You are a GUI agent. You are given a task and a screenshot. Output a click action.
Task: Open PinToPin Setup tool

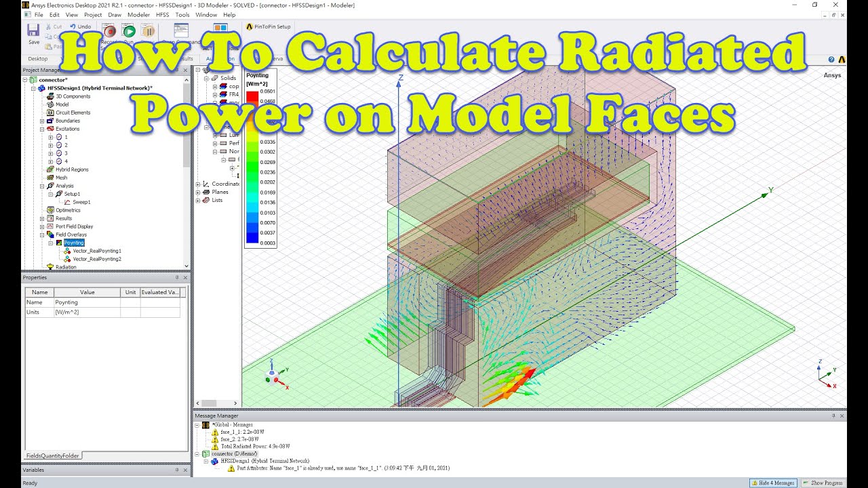(x=269, y=26)
